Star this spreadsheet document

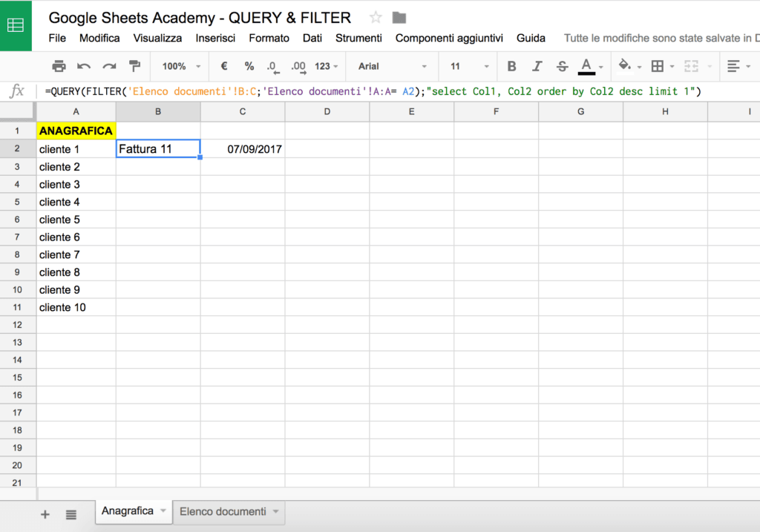(375, 18)
